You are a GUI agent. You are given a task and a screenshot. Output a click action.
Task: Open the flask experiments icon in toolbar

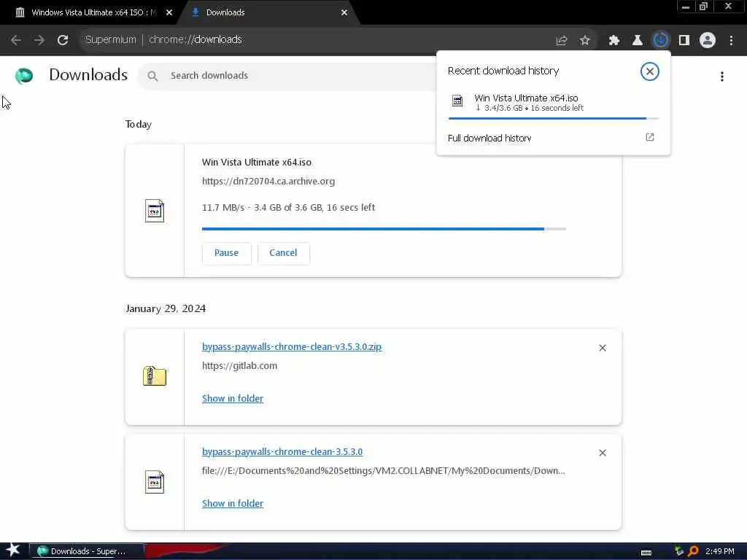tap(638, 41)
